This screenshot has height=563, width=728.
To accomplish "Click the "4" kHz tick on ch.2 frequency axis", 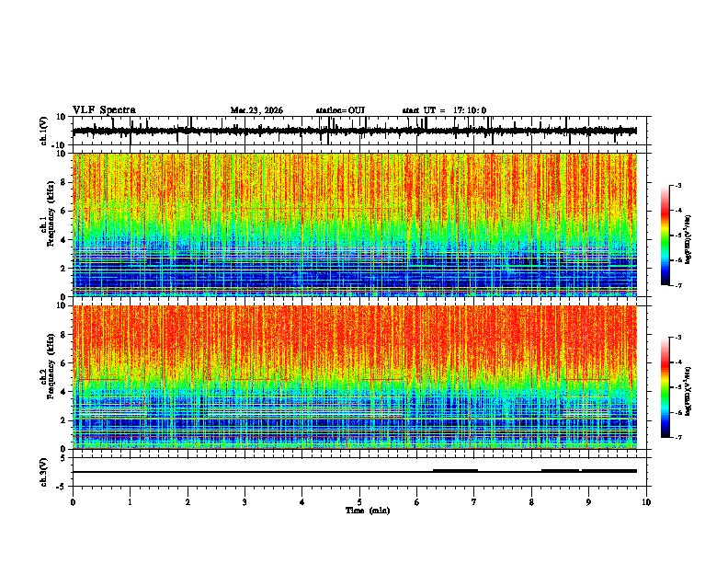I will [63, 392].
